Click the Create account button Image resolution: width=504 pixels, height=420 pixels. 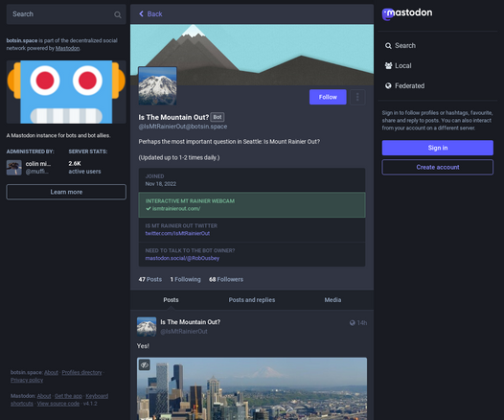click(x=438, y=167)
